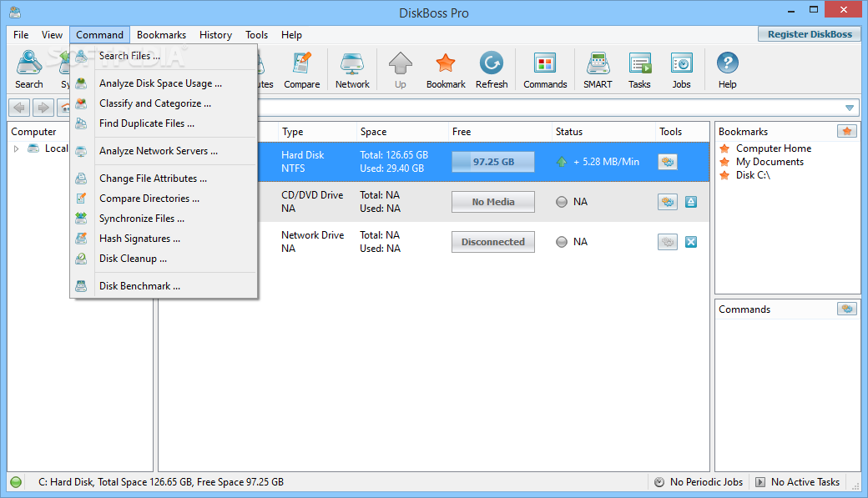Click the No Media button
Image resolution: width=868 pixels, height=498 pixels.
click(x=493, y=202)
